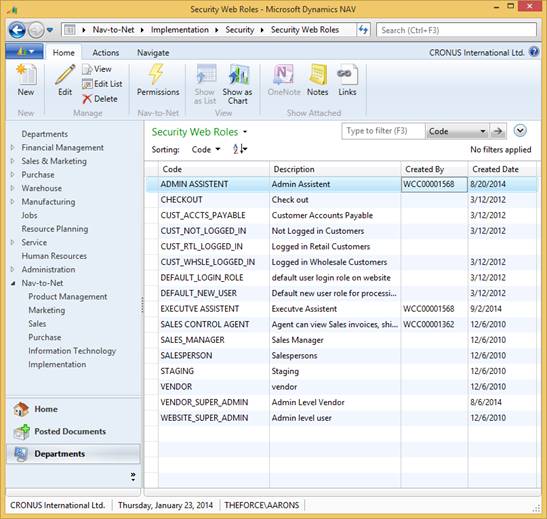Open the Sorting Code dropdown
The image size is (547, 519).
tap(206, 150)
